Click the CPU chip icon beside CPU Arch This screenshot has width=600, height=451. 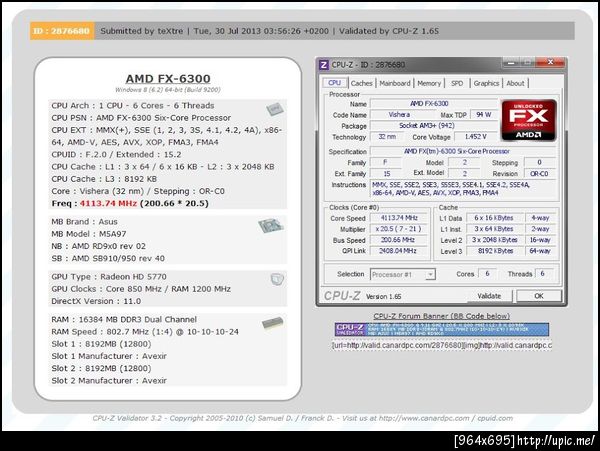pyautogui.click(x=275, y=110)
